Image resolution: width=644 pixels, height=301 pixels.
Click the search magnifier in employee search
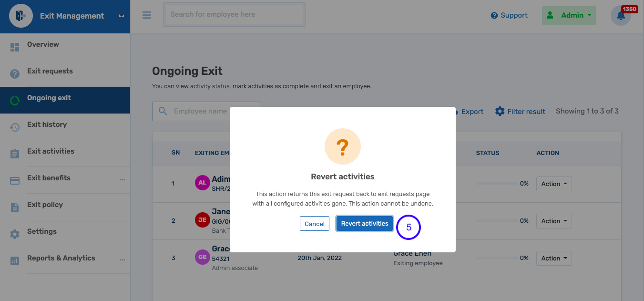coord(162,111)
